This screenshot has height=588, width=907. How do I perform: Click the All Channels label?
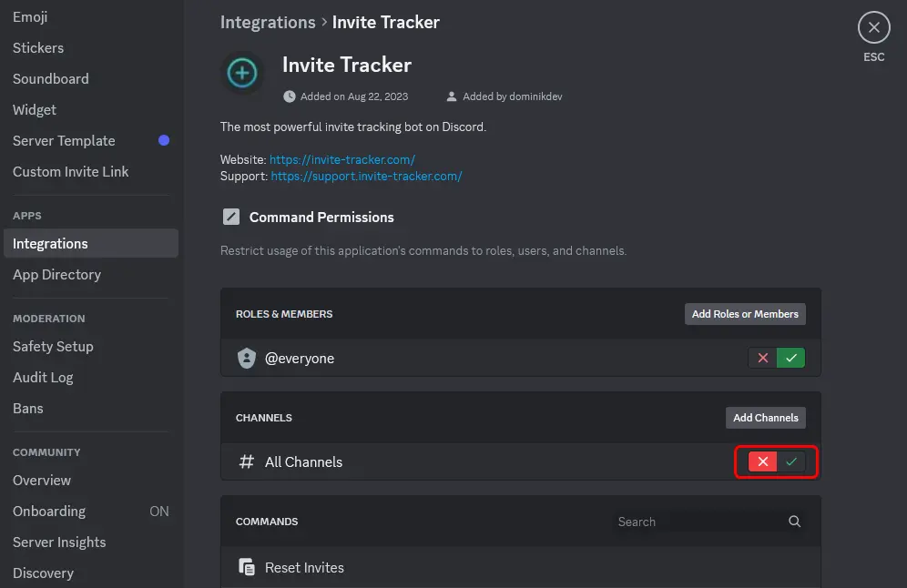[x=303, y=462]
